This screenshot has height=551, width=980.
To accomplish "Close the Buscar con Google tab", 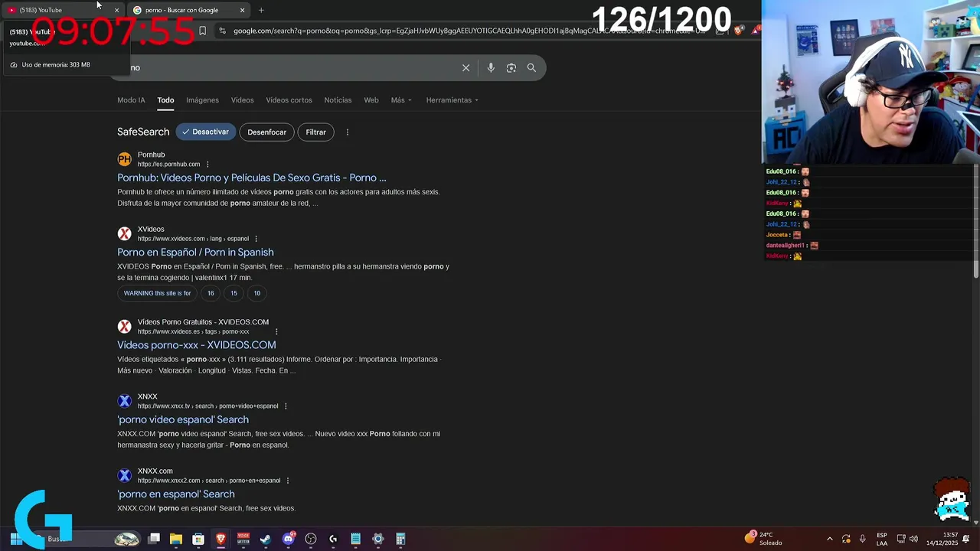I will tap(242, 10).
